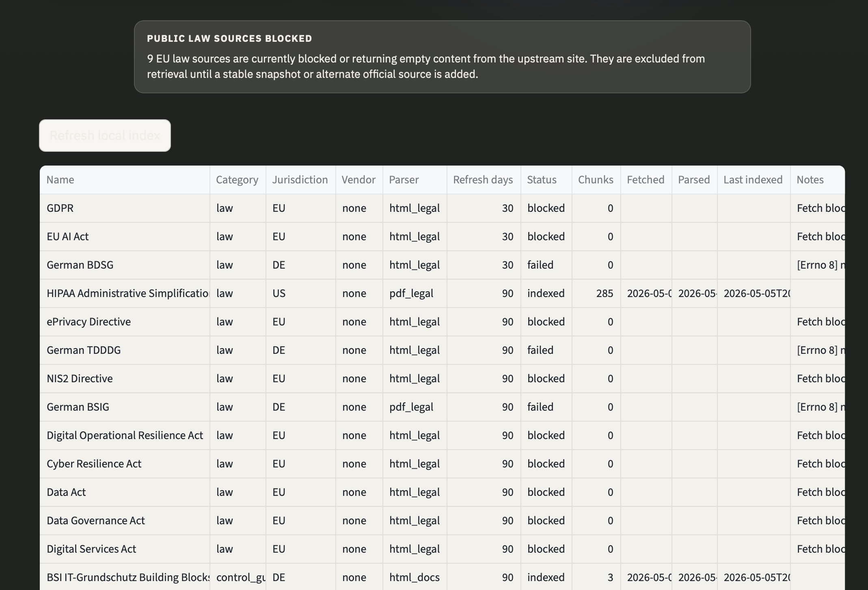This screenshot has height=590, width=868.
Task: Select the Digital Operational Resilience Act cell
Action: 125,435
